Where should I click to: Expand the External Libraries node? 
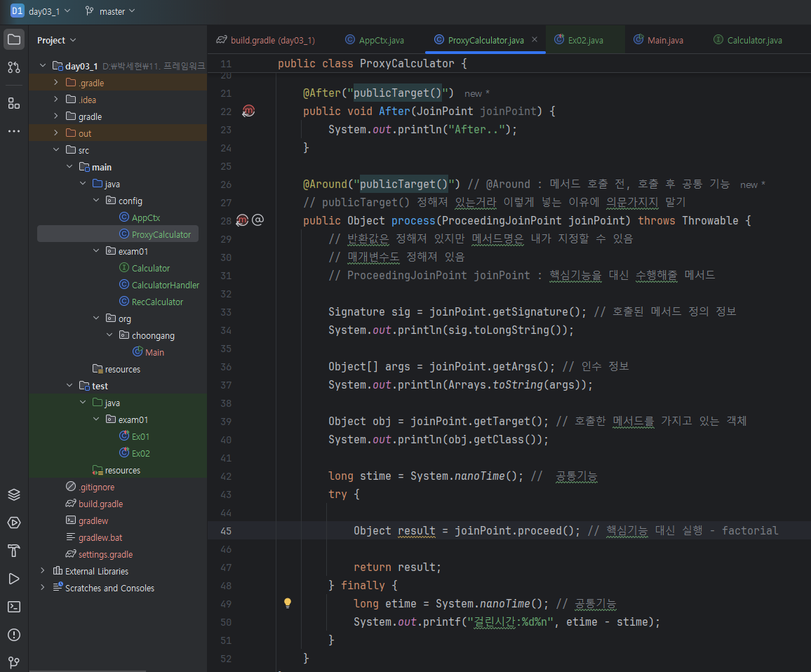(x=43, y=571)
